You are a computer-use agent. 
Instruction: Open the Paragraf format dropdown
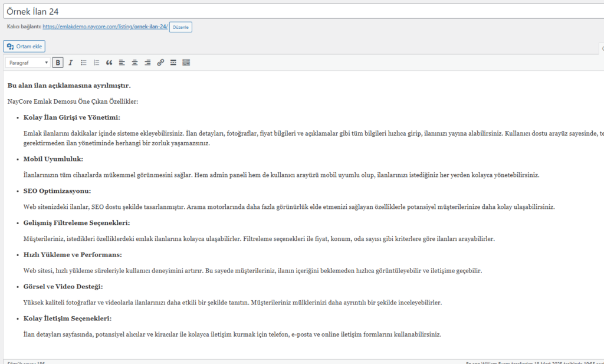[x=28, y=63]
